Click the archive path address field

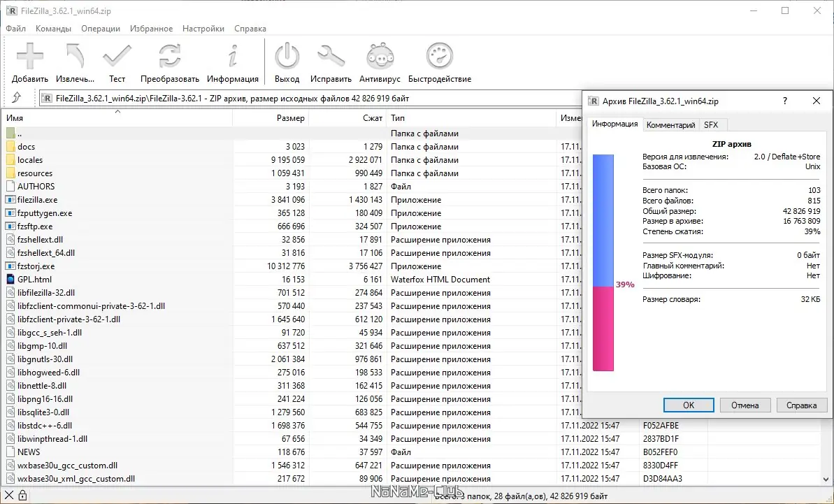(x=311, y=99)
